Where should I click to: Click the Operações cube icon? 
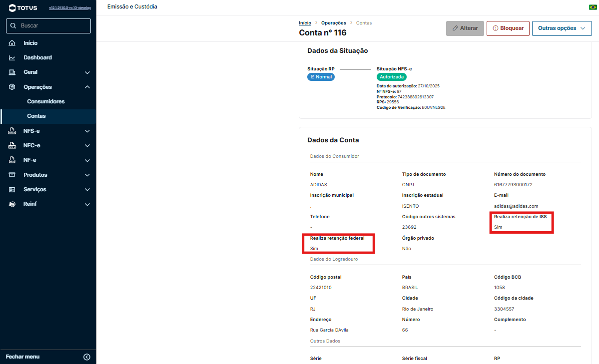coord(12,87)
